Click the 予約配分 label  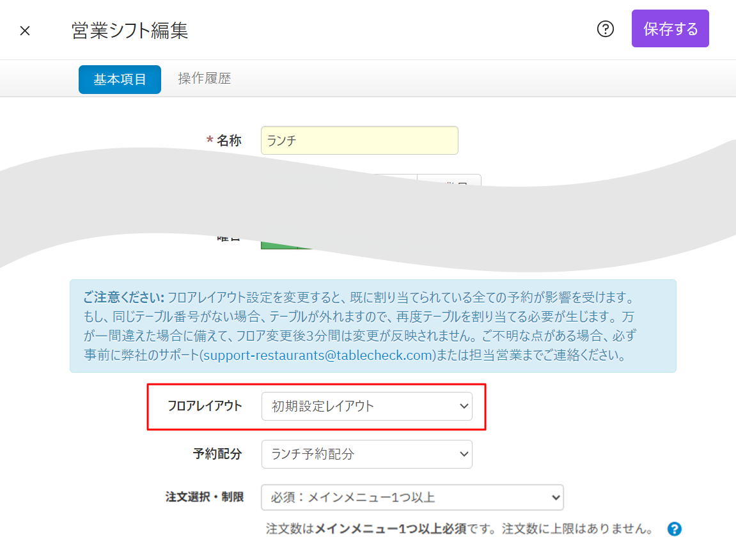(217, 454)
